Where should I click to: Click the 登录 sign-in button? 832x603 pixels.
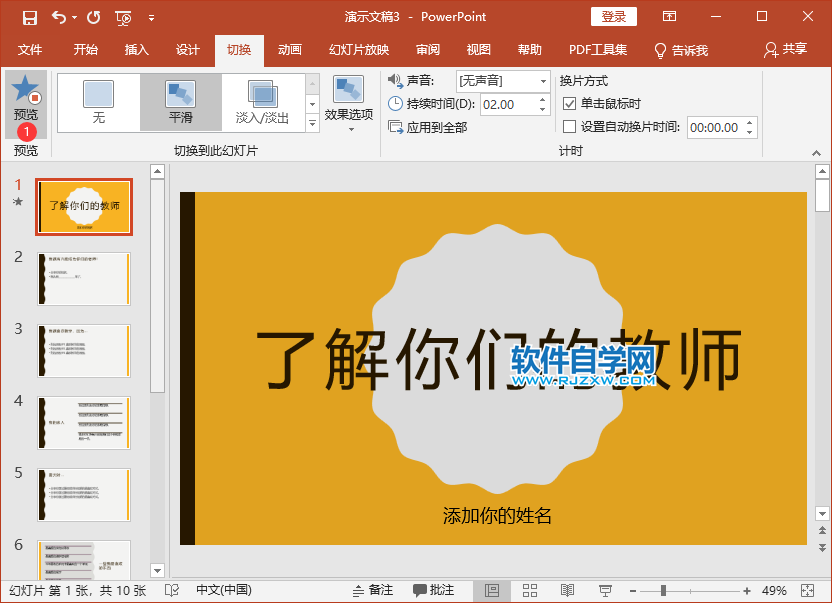tap(614, 16)
